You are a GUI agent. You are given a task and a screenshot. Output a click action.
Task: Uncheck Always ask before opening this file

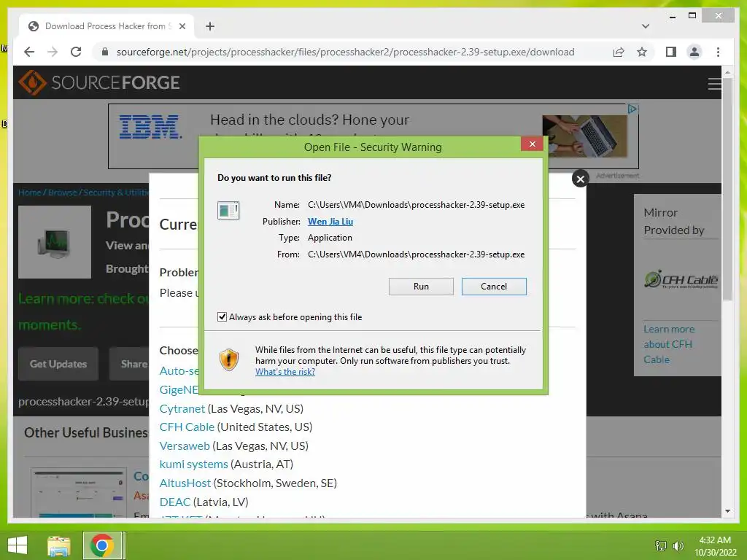tap(222, 316)
